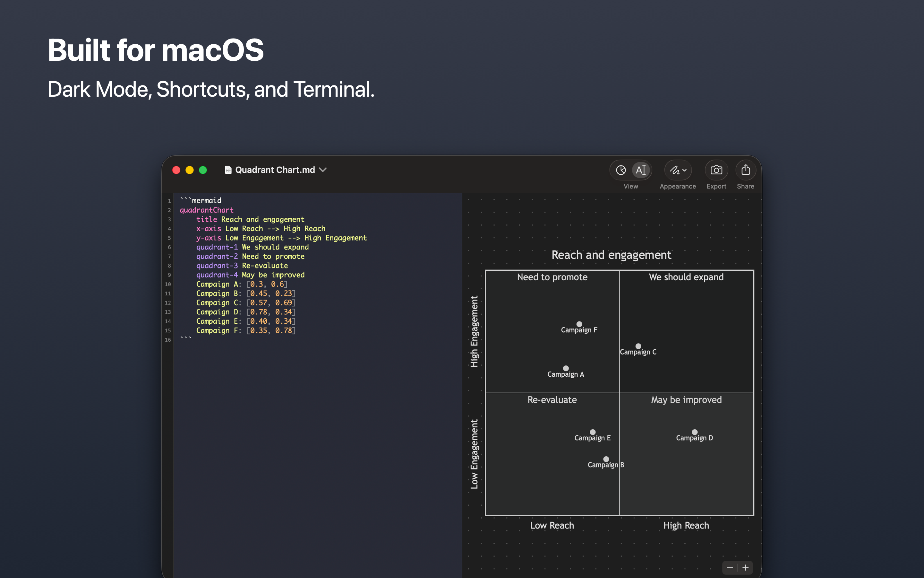
Task: Click the 'We should expand' quadrant label
Action: (x=686, y=277)
